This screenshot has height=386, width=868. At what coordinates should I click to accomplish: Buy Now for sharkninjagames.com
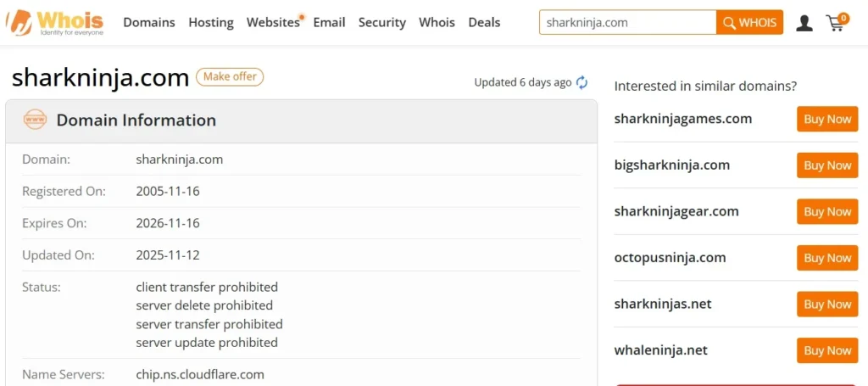[827, 119]
